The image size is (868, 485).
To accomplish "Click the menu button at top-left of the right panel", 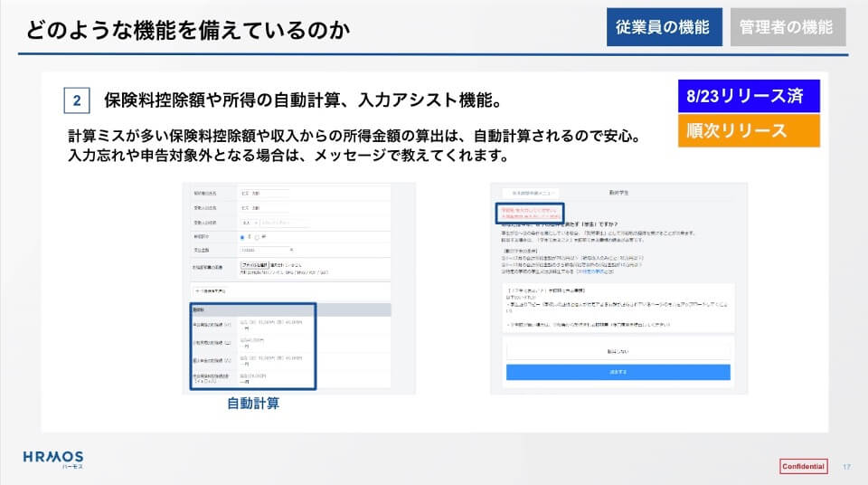I will (x=531, y=193).
